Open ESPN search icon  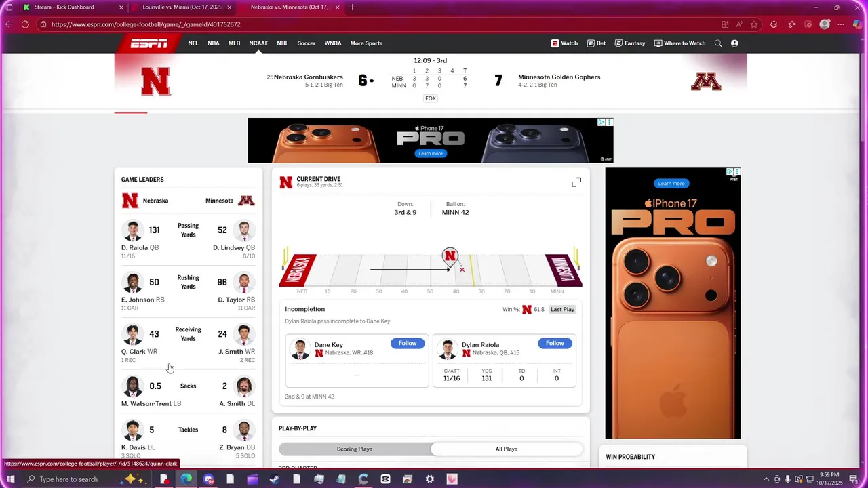coord(718,43)
